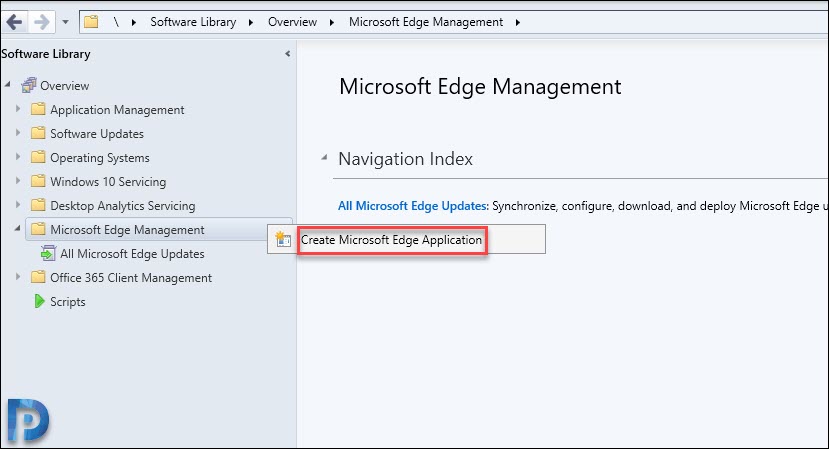This screenshot has height=449, width=829.
Task: Click the forward navigation arrow
Action: point(41,22)
